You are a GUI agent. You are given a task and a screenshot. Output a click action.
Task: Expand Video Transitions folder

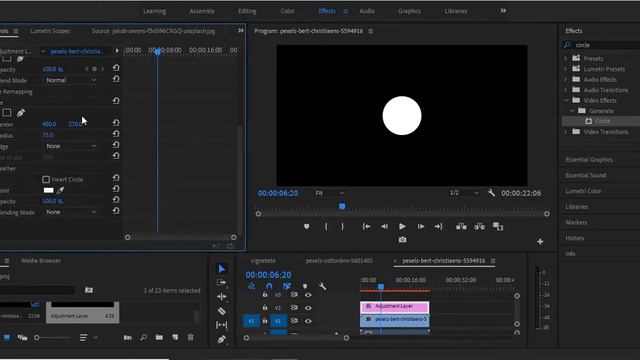(566, 132)
